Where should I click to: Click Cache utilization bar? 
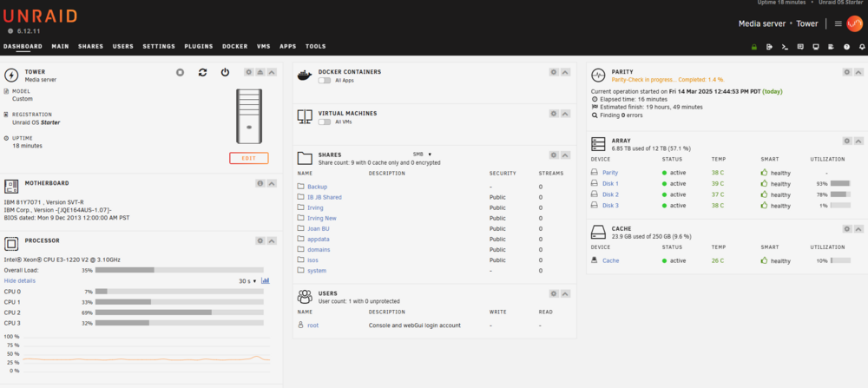click(x=840, y=260)
